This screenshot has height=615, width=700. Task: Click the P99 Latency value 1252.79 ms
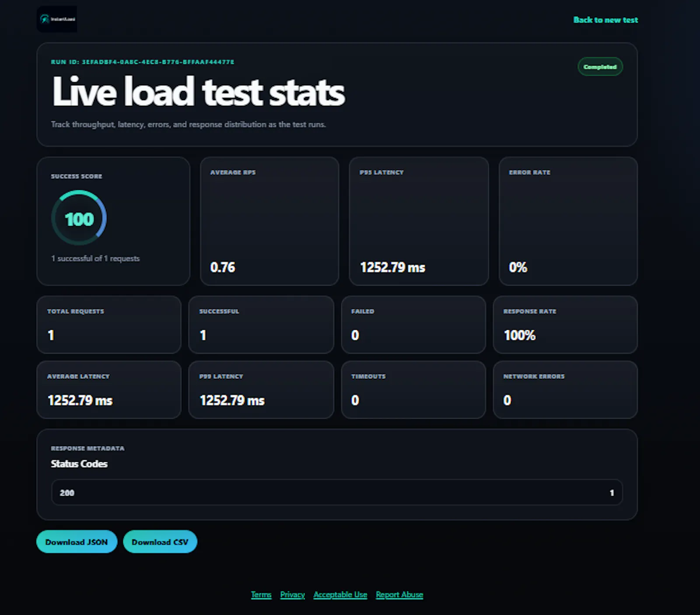coord(232,400)
